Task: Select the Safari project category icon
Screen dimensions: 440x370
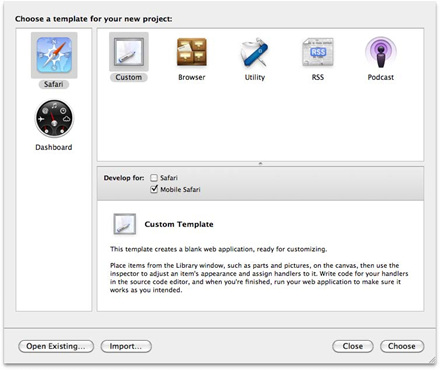Action: (54, 55)
